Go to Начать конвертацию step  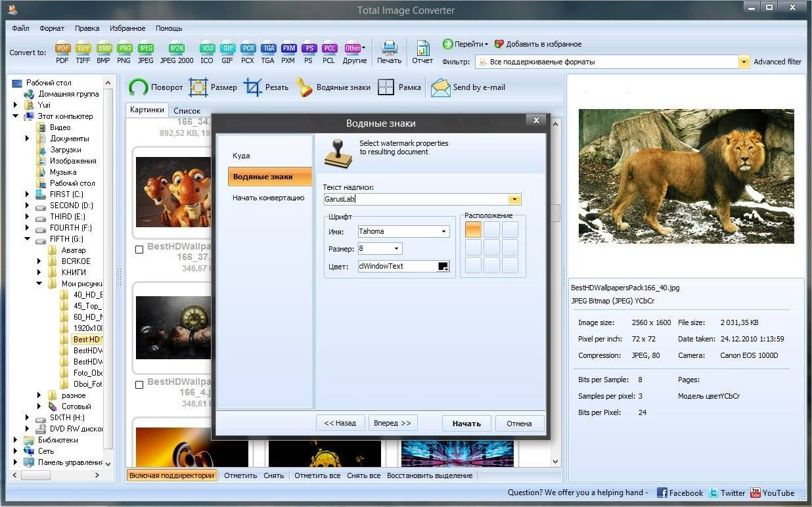click(x=268, y=198)
